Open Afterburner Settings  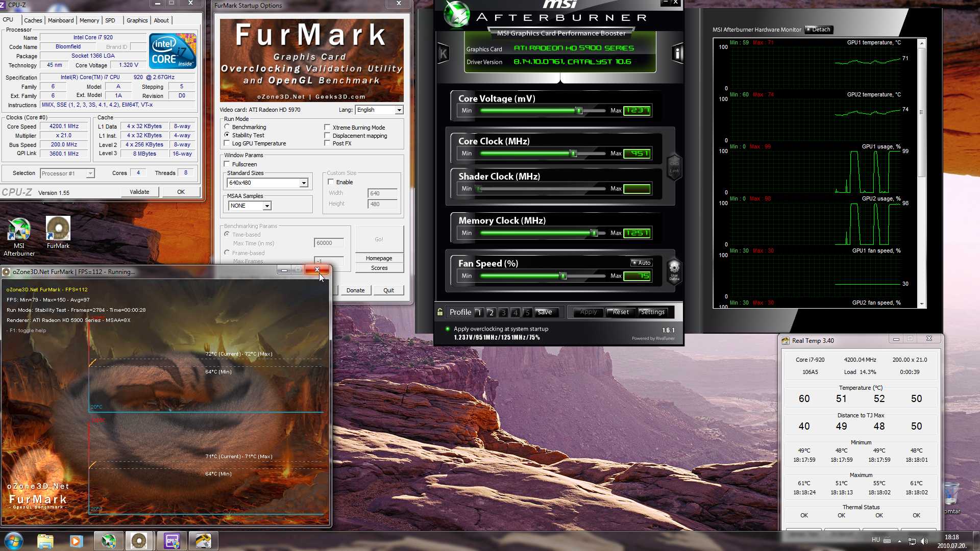point(653,312)
